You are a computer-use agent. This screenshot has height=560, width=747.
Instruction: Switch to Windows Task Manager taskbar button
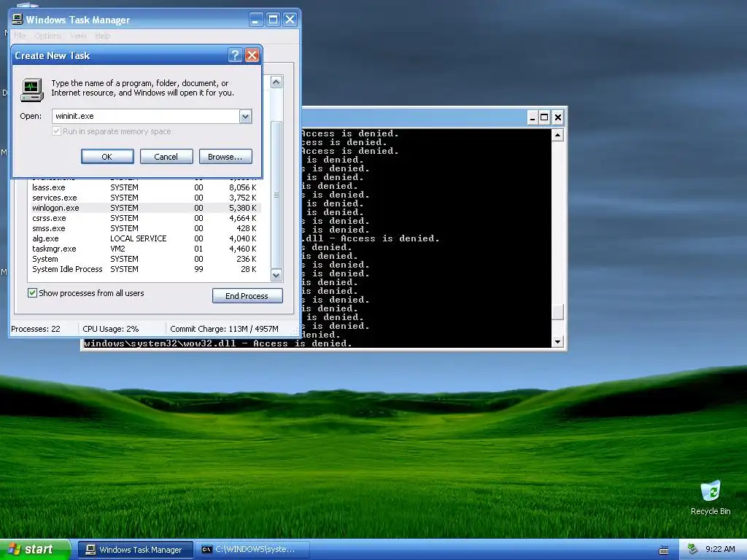[x=136, y=550]
